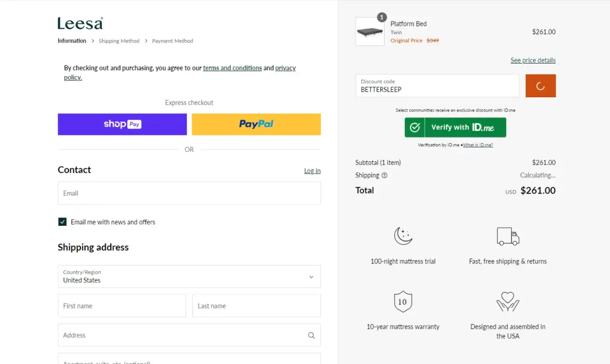
Task: Open the Log in link
Action: tap(312, 171)
